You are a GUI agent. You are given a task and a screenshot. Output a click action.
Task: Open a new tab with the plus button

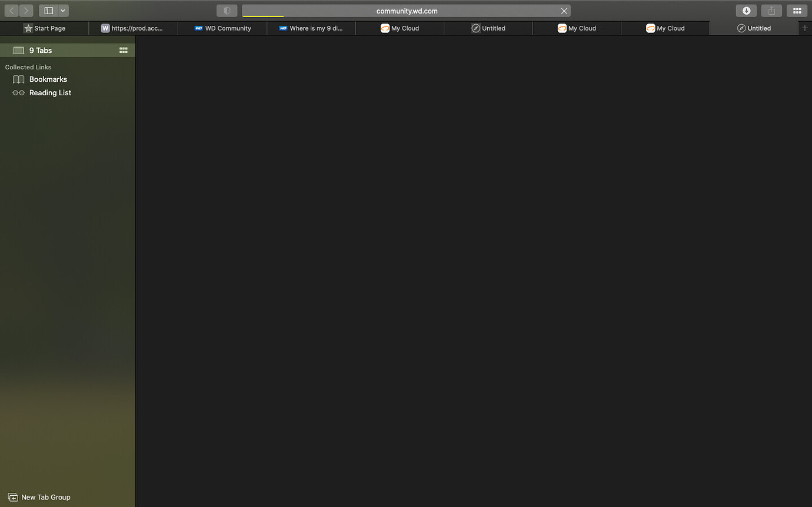click(x=805, y=28)
